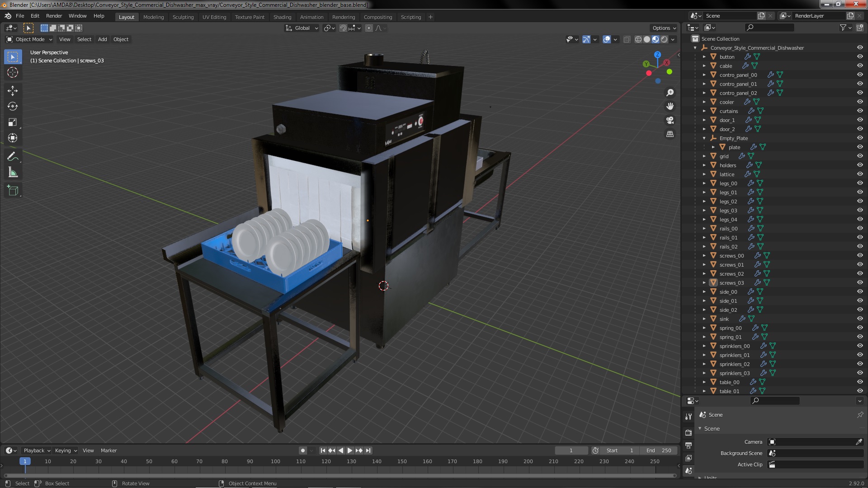Hide the screws_03 object in outliner
This screenshot has height=488, width=868.
click(860, 282)
